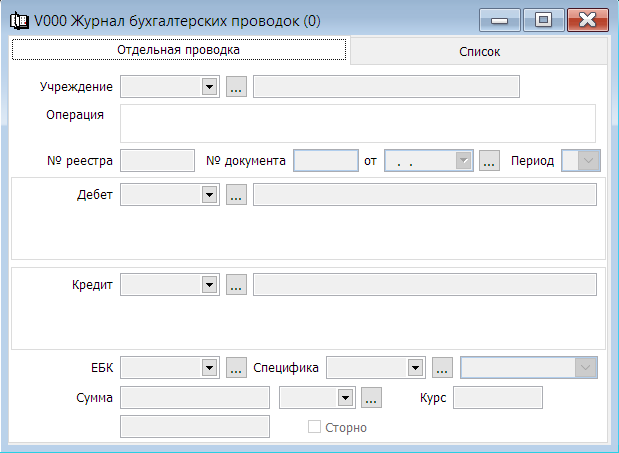This screenshot has width=619, height=453.
Task: Select the Отдельная проводка tab
Action: pyautogui.click(x=179, y=50)
